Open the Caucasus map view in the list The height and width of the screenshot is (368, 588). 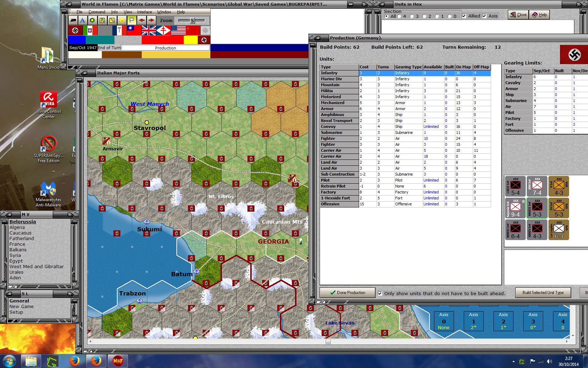tap(20, 233)
